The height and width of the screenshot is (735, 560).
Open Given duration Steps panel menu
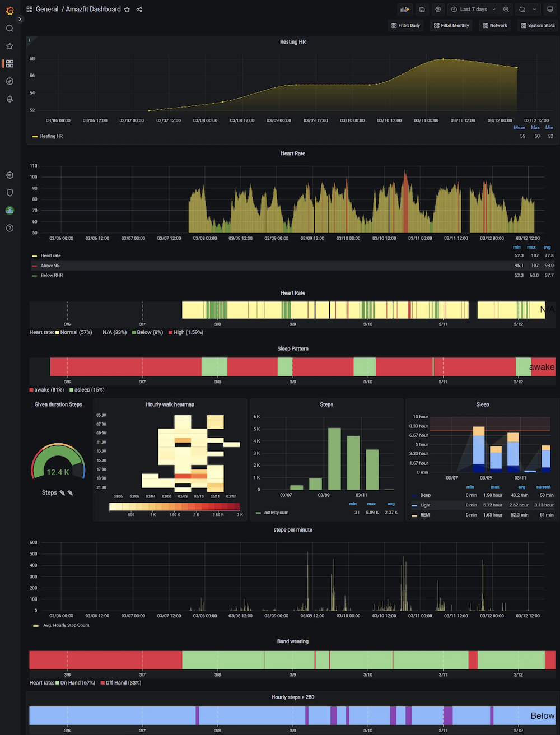click(x=58, y=404)
